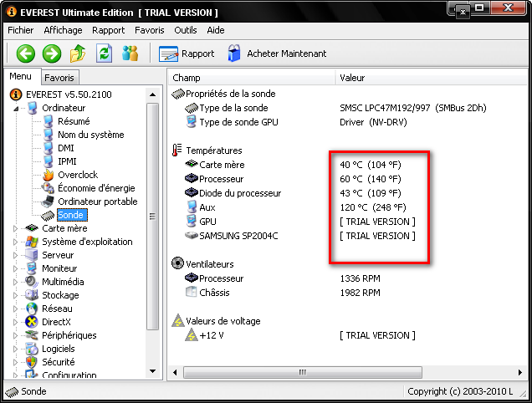Click the Sécurité shield icon
This screenshot has height=403, width=532.
32,362
